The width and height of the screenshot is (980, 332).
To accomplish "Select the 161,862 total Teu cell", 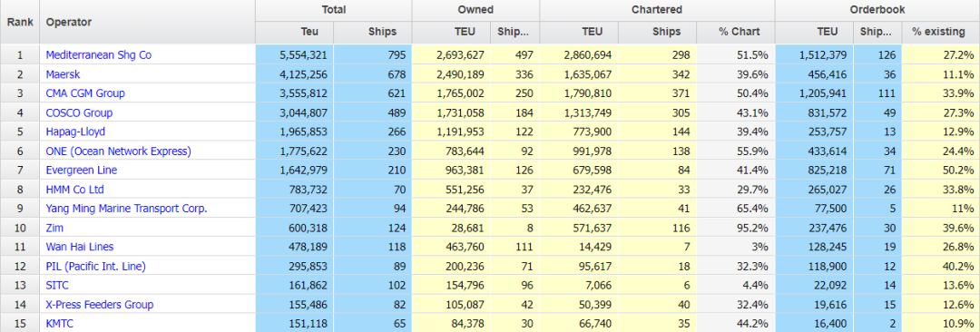I will tap(294, 286).
